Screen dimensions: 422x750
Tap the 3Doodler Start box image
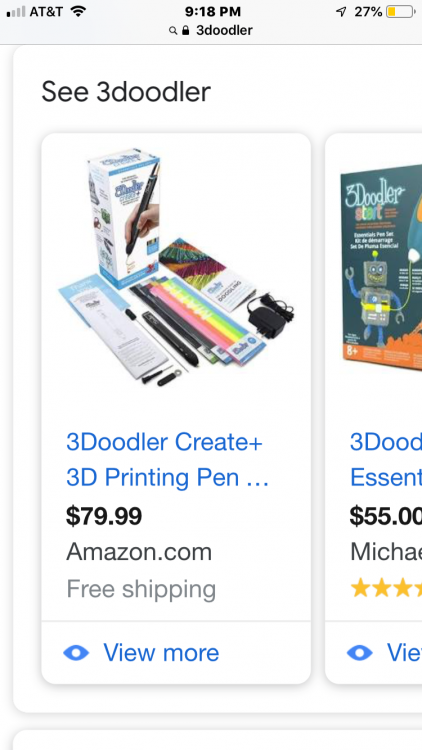[381, 265]
